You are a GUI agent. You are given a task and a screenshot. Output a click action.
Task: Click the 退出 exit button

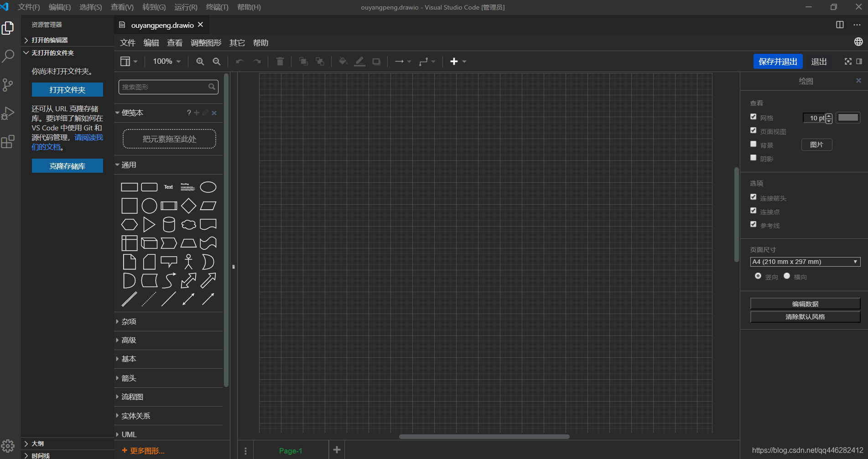pyautogui.click(x=819, y=62)
